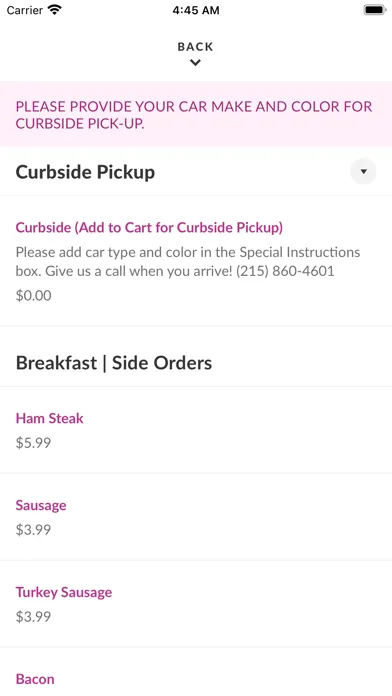Tap the Wi-Fi icon in status bar

coord(55,10)
